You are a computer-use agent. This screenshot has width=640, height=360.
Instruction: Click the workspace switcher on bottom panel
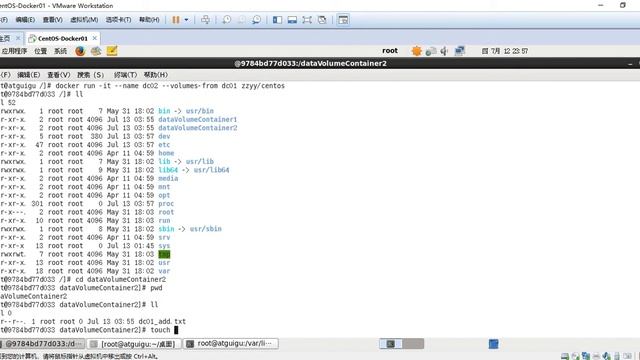click(x=402, y=344)
